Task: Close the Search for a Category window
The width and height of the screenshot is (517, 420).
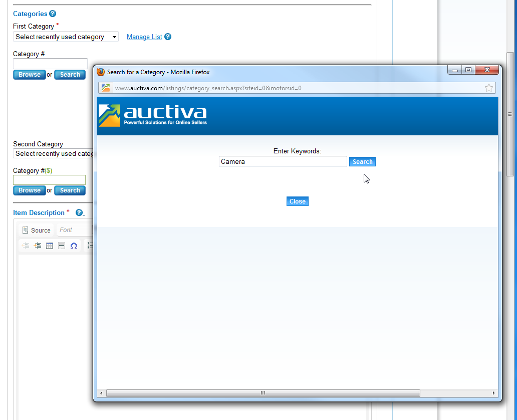Action: tap(487, 70)
